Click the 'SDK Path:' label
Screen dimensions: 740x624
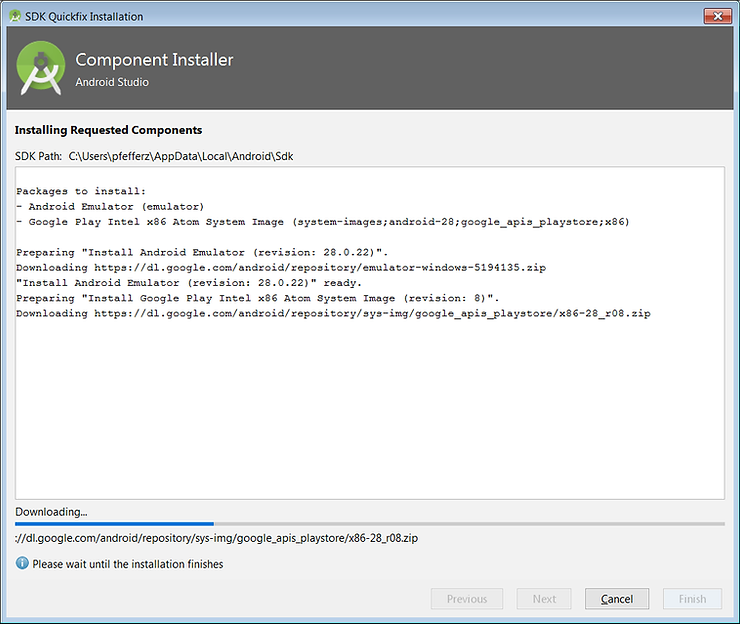point(38,156)
